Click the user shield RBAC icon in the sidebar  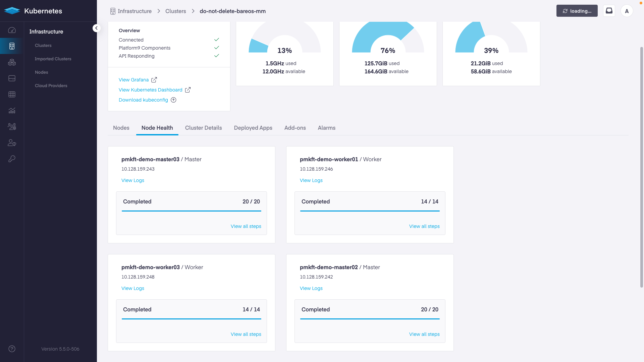coord(12,143)
